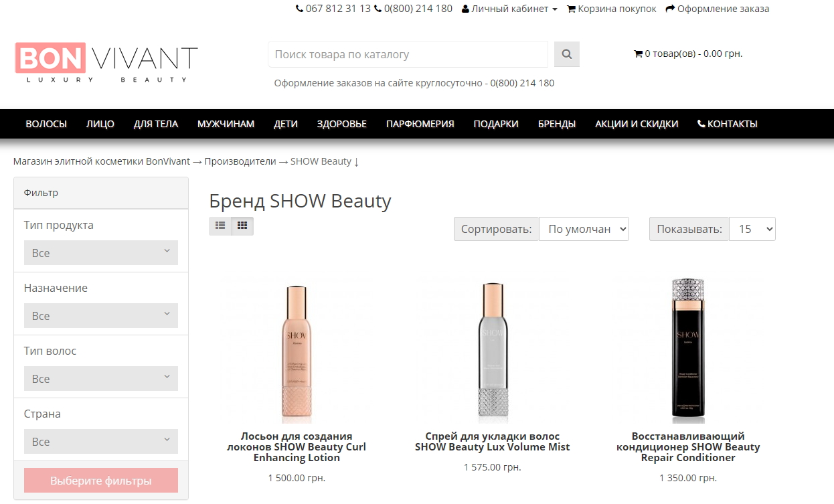This screenshot has height=504, width=834.
Task: Open the Дети menu
Action: click(x=286, y=124)
